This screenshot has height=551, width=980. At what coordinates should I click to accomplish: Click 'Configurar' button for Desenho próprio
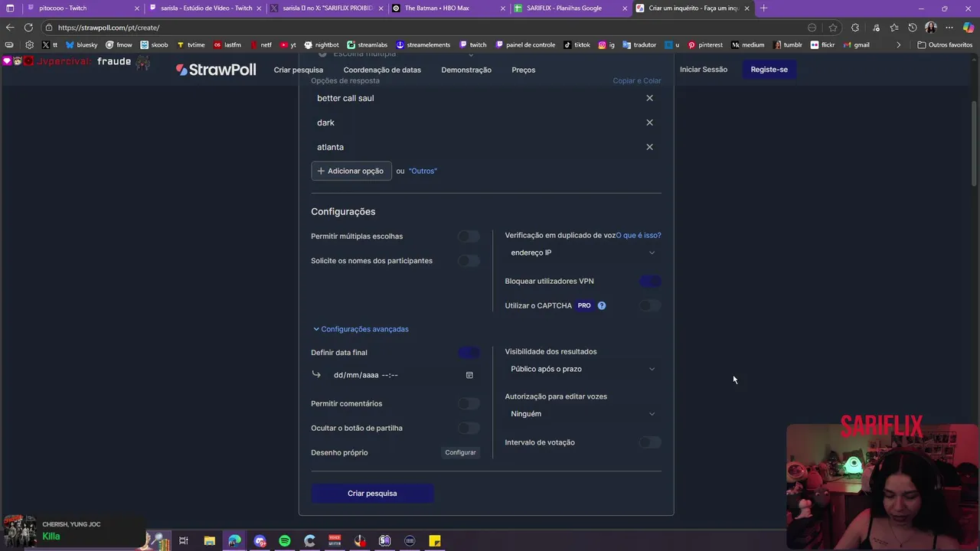pos(461,452)
